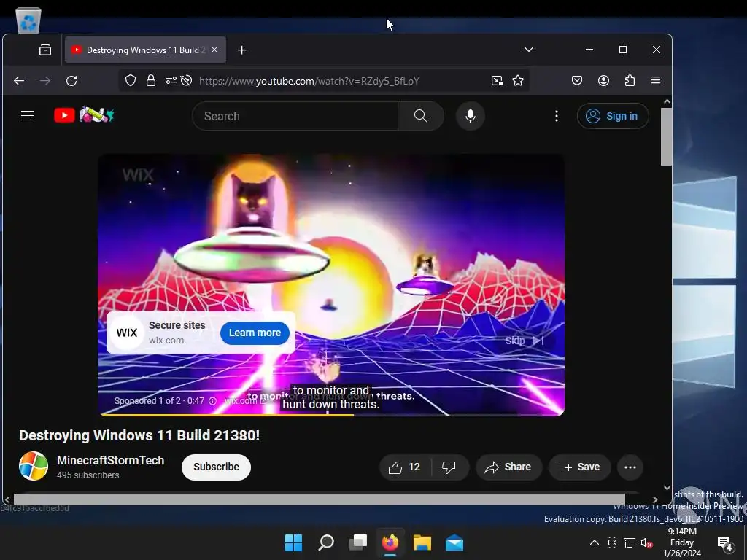Open Recycle Bin on the desktop

(28, 20)
